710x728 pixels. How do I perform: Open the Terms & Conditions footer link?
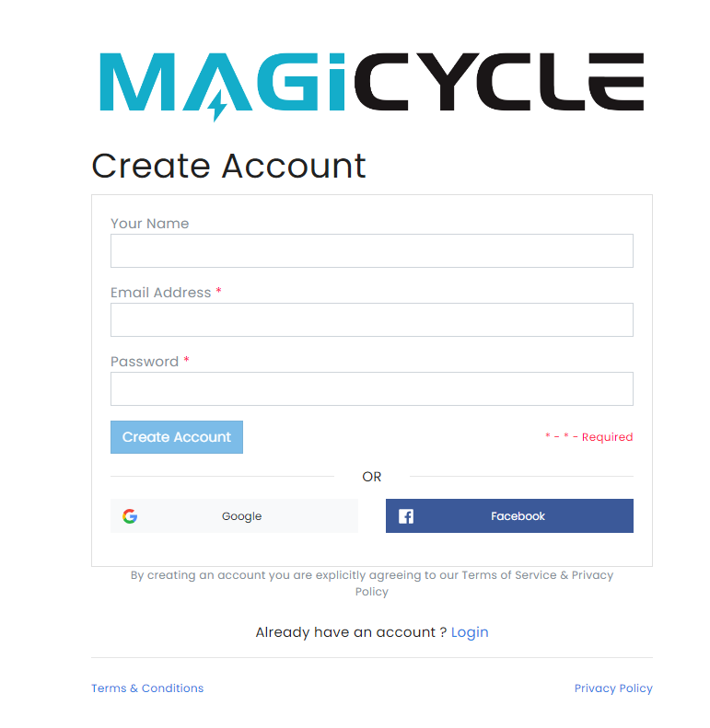coord(147,688)
